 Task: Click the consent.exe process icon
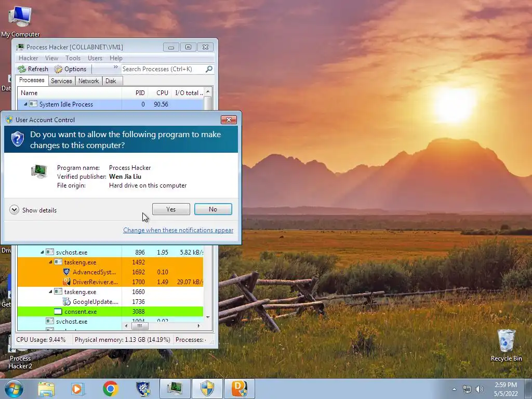(x=58, y=311)
